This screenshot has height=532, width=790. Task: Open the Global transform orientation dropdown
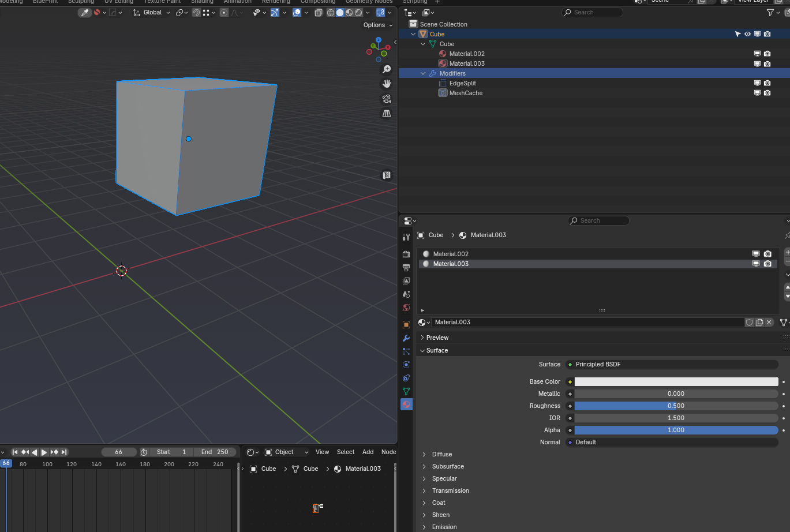(x=152, y=13)
